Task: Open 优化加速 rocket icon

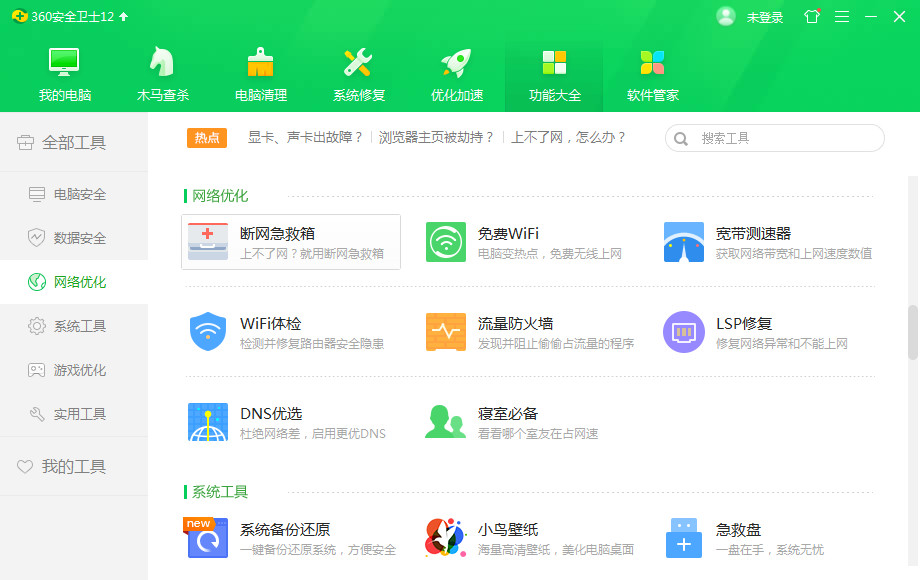Action: 456,62
